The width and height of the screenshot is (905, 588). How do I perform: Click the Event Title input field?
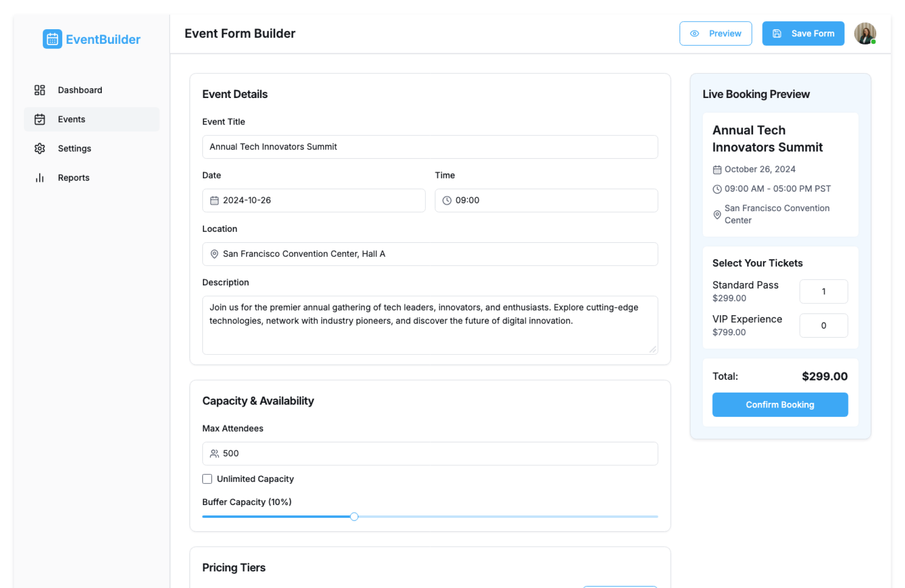pyautogui.click(x=430, y=147)
